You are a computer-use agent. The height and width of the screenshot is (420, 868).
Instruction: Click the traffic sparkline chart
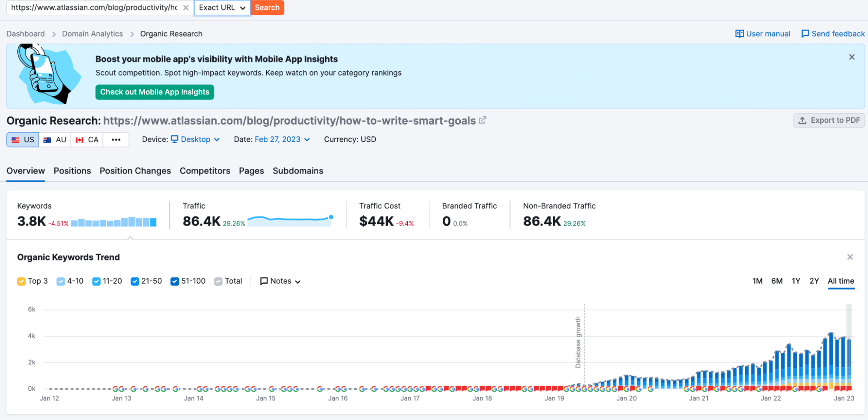[x=290, y=220]
